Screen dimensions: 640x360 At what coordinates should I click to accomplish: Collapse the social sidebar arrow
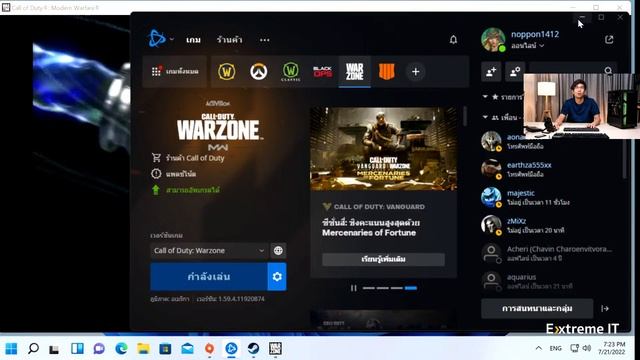(x=605, y=309)
